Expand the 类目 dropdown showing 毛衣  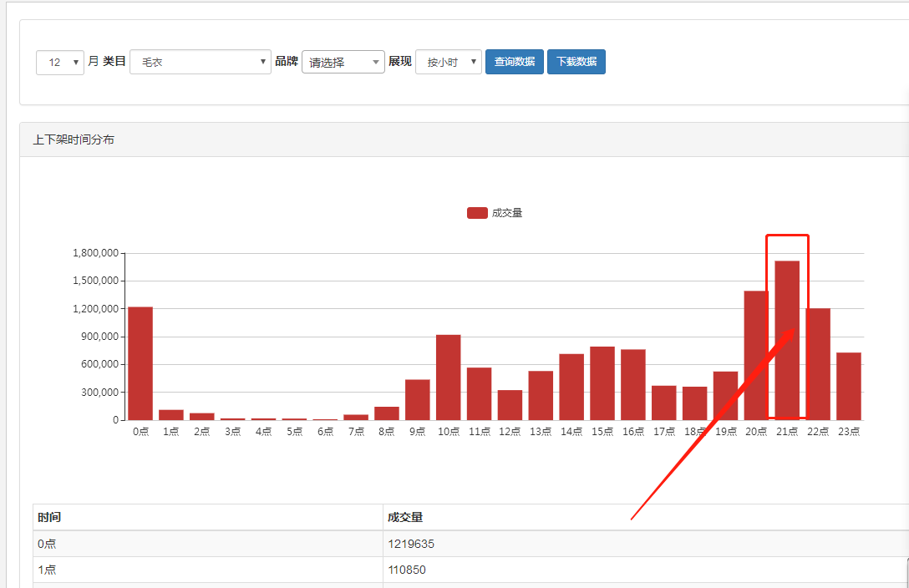pyautogui.click(x=201, y=63)
